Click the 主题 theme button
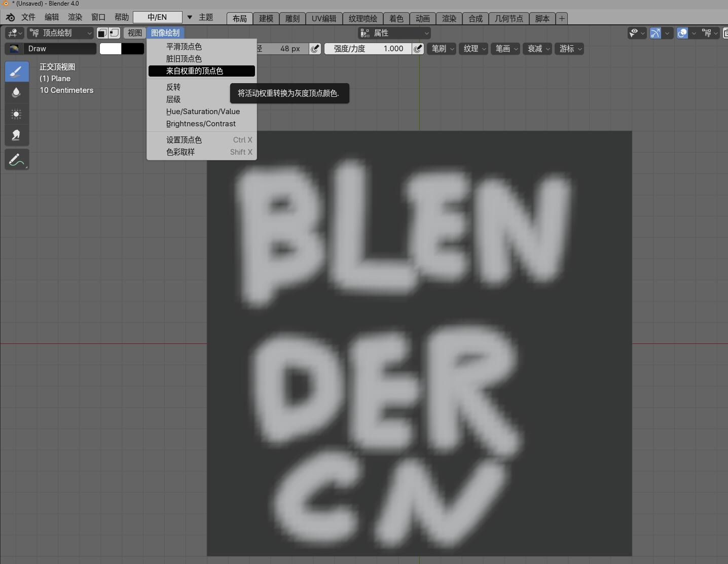 click(x=206, y=17)
